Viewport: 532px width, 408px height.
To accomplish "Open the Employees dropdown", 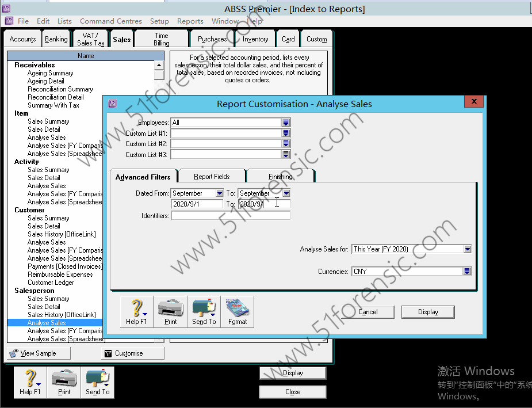I will (286, 122).
